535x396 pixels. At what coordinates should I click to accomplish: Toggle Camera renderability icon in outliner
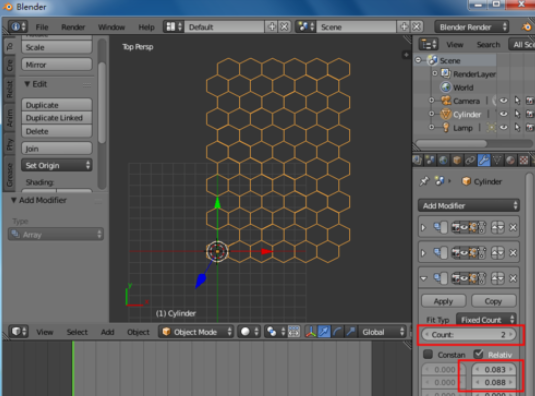(530, 101)
